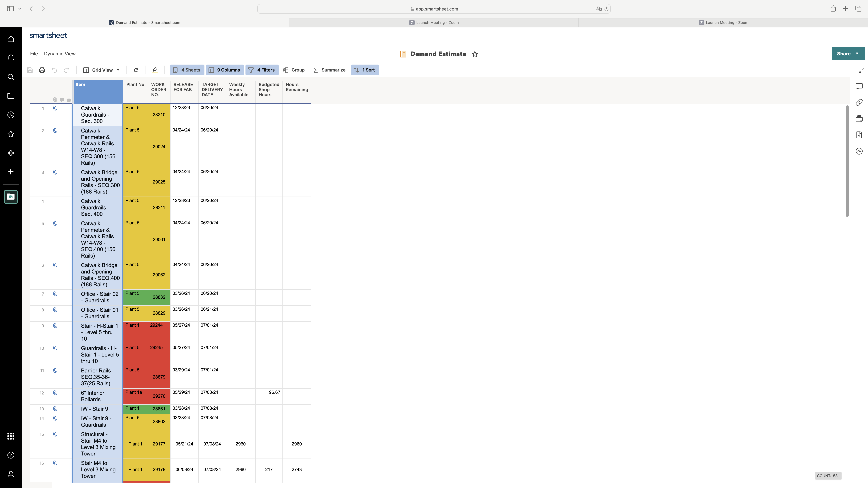Click the Group button
This screenshot has height=488, width=868.
pos(294,70)
